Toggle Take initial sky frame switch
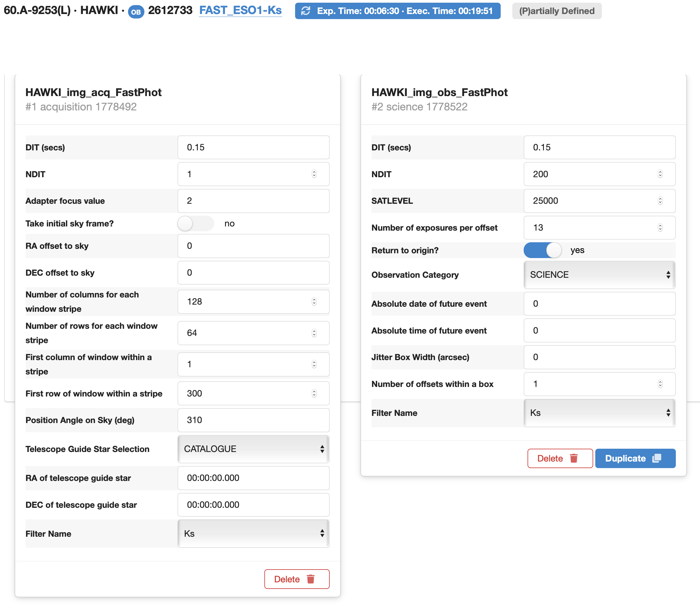 [x=195, y=224]
